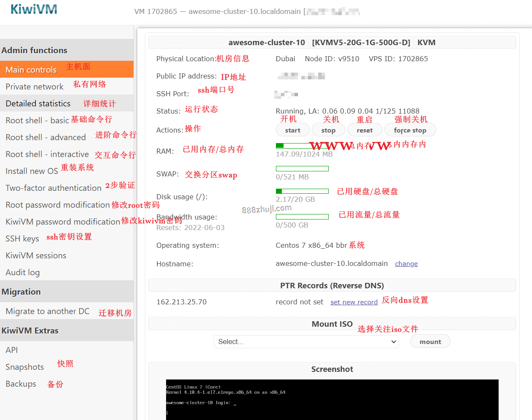Click the PTR Records (Reverse DNS) header
Viewport: 532px width, 420px height.
click(x=332, y=285)
